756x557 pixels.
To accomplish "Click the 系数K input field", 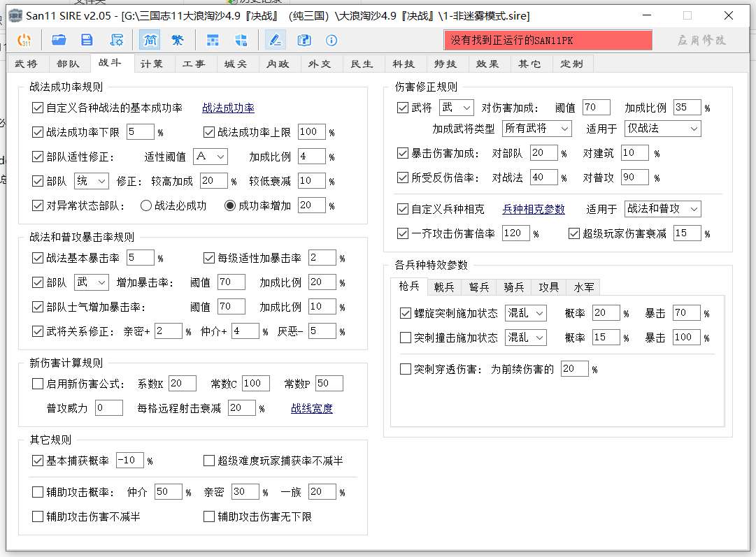I will pos(183,383).
